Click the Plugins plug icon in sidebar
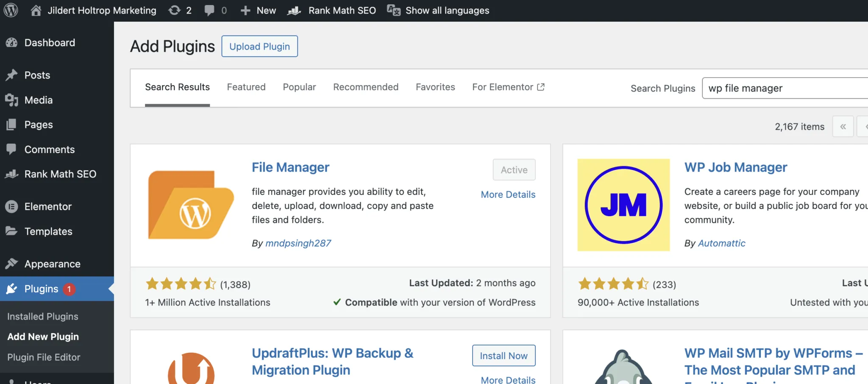Screen dimensions: 868x384 click(12, 289)
